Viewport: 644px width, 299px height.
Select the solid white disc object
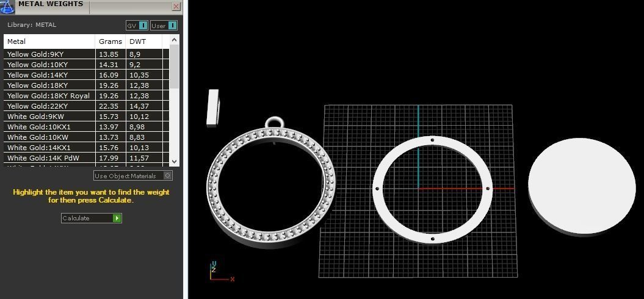coord(582,187)
